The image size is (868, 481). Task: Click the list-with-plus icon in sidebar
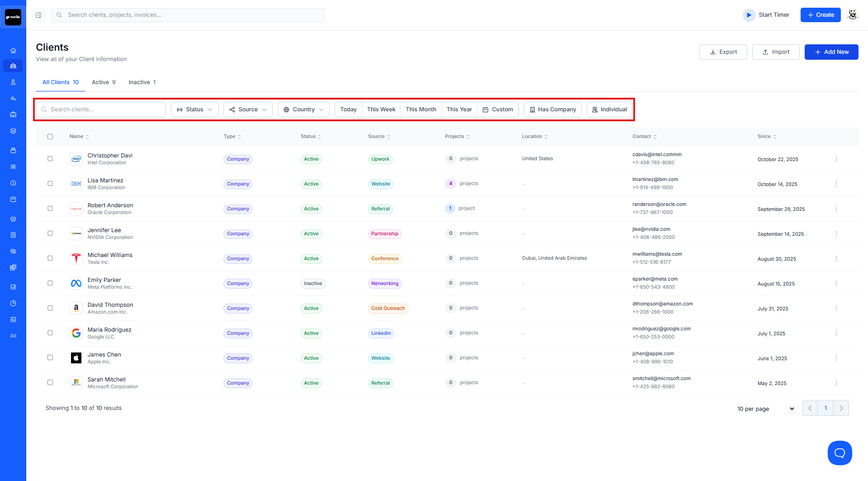pos(13,98)
